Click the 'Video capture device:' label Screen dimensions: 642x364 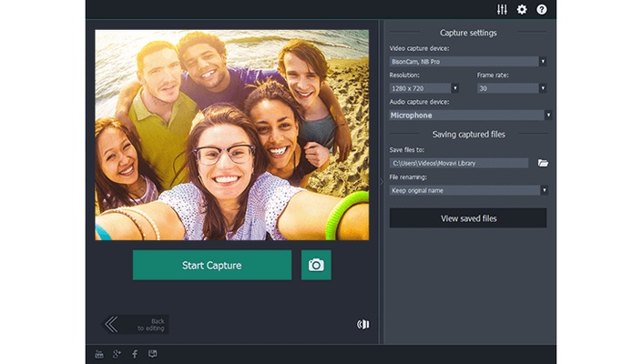[419, 48]
